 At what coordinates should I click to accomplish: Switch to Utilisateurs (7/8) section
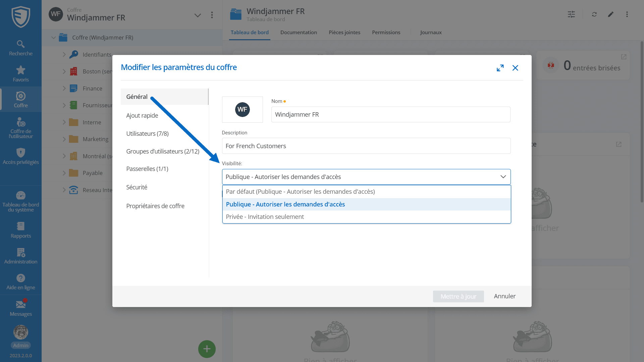click(148, 133)
